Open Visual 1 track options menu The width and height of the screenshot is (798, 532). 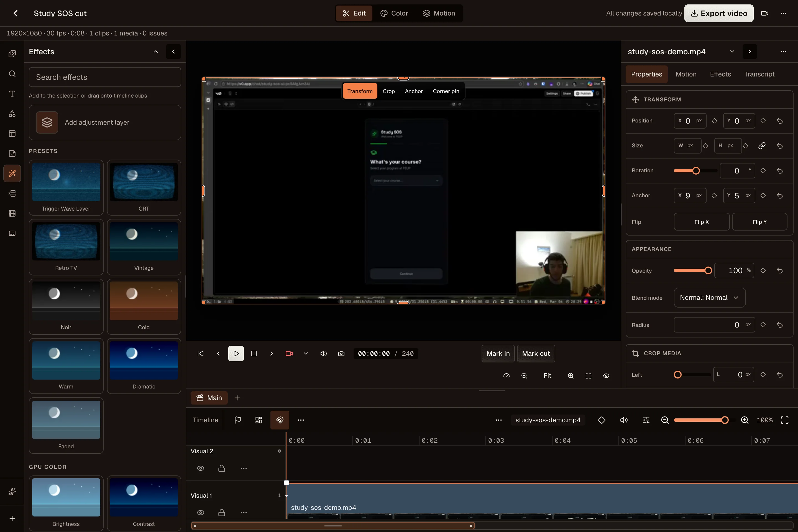[x=244, y=513]
